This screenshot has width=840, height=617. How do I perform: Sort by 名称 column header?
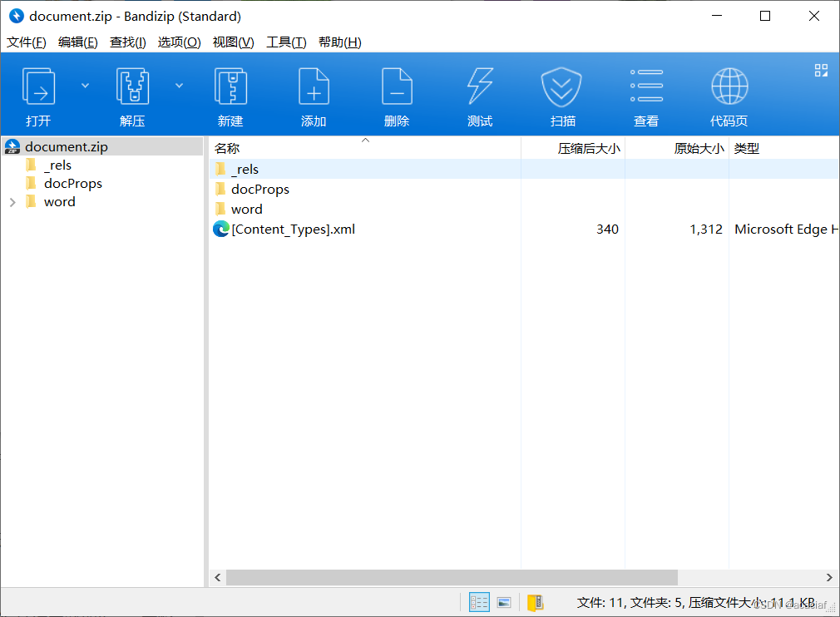pyautogui.click(x=364, y=148)
